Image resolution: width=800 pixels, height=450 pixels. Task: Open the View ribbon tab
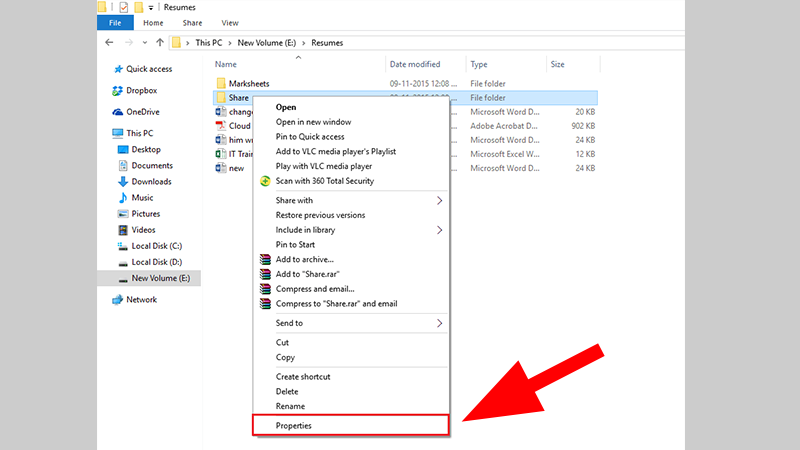[x=230, y=23]
